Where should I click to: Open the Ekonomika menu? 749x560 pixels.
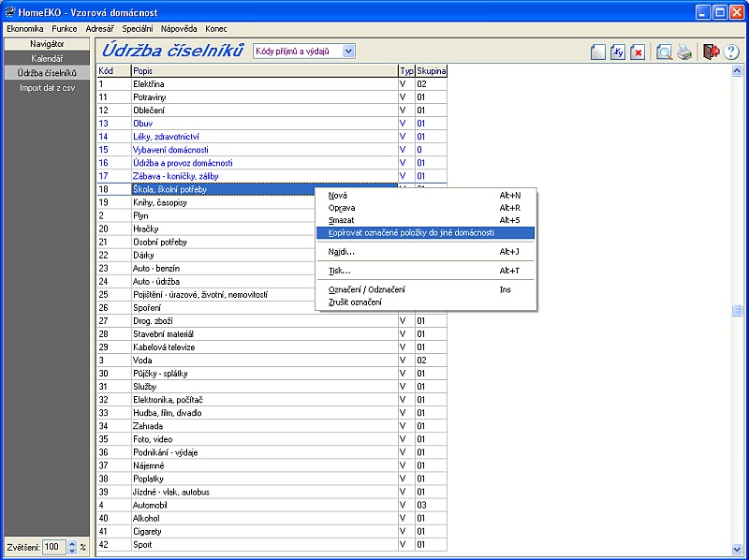point(25,29)
